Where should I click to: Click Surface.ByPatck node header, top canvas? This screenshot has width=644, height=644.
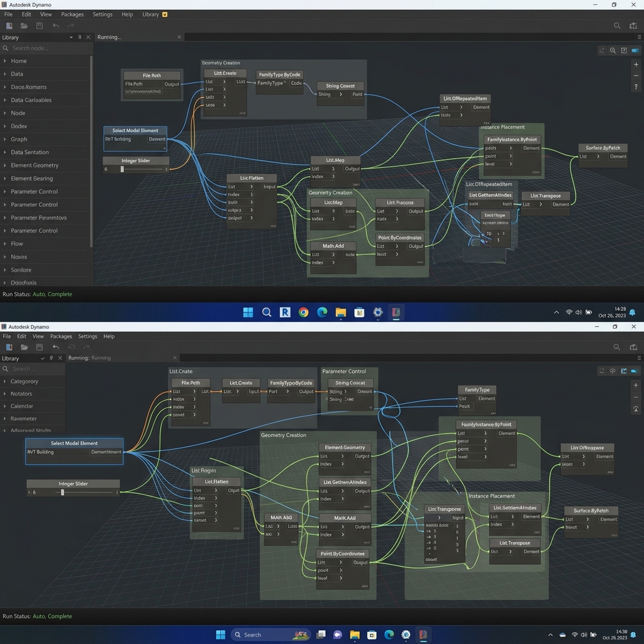tap(602, 148)
